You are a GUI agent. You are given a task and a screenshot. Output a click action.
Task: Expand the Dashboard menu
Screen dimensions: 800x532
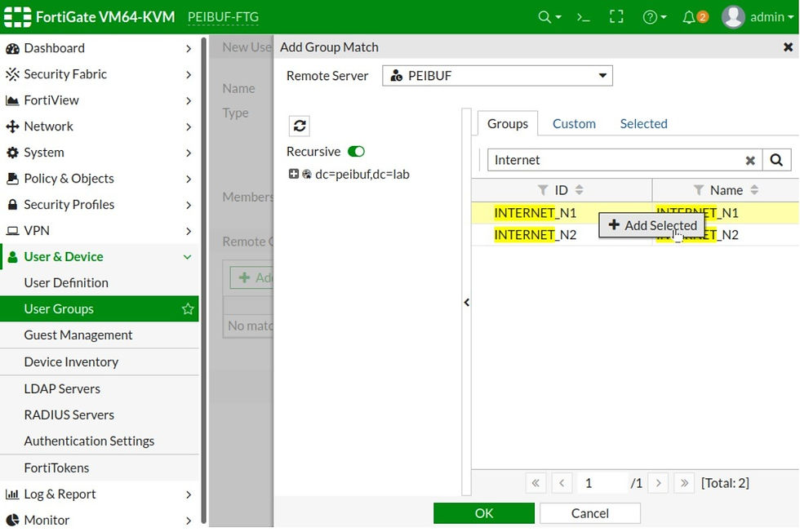[99, 48]
